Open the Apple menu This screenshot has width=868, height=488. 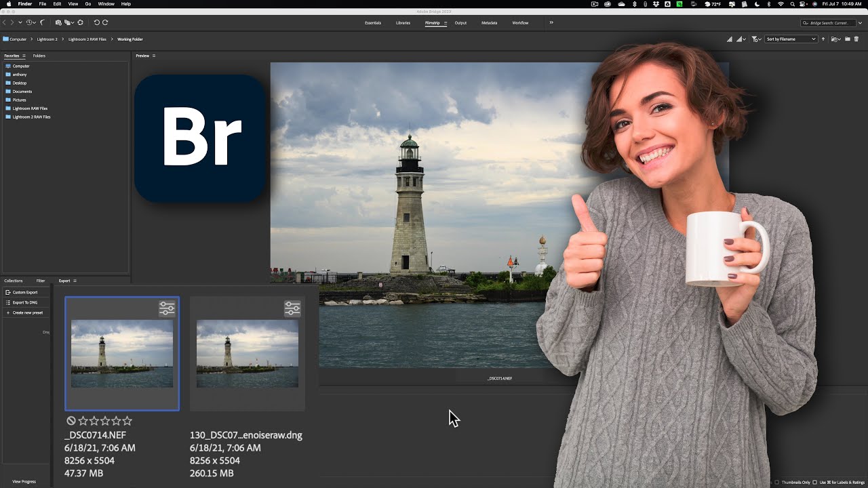8,4
